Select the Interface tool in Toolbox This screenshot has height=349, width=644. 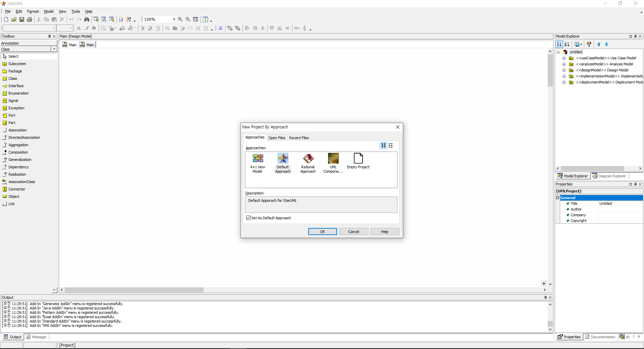tap(16, 86)
